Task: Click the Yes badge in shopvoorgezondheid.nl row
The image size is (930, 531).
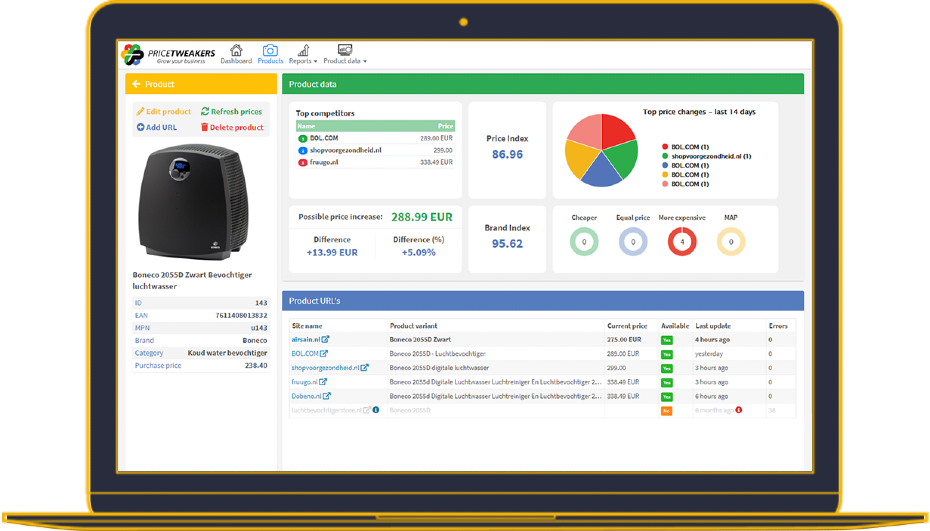Action: [x=667, y=368]
